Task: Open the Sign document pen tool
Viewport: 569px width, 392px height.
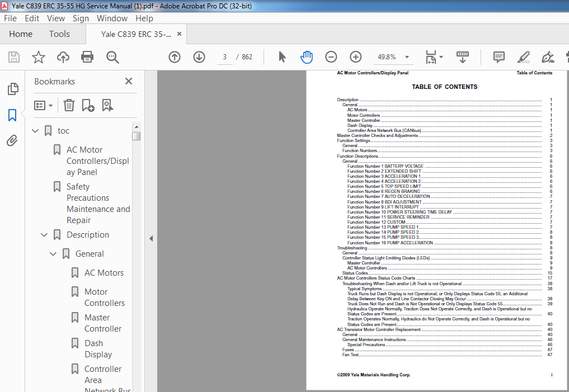Action: tap(548, 57)
